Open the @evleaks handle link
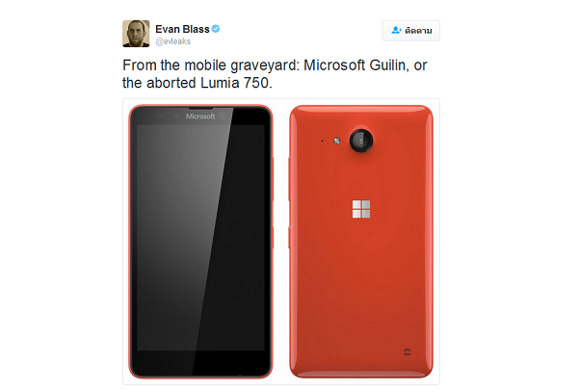578x392 pixels. [172, 41]
